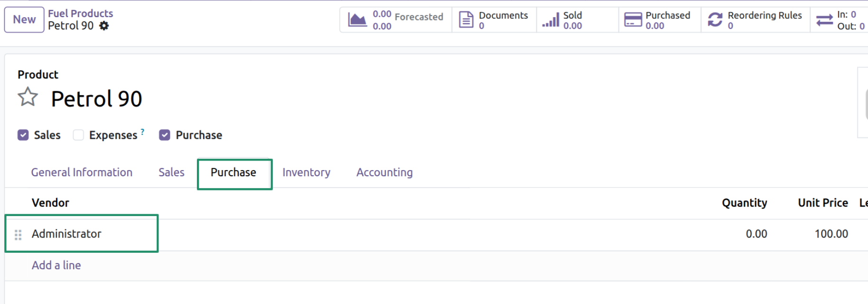The width and height of the screenshot is (868, 304).
Task: Switch to the Sales tab
Action: [171, 172]
